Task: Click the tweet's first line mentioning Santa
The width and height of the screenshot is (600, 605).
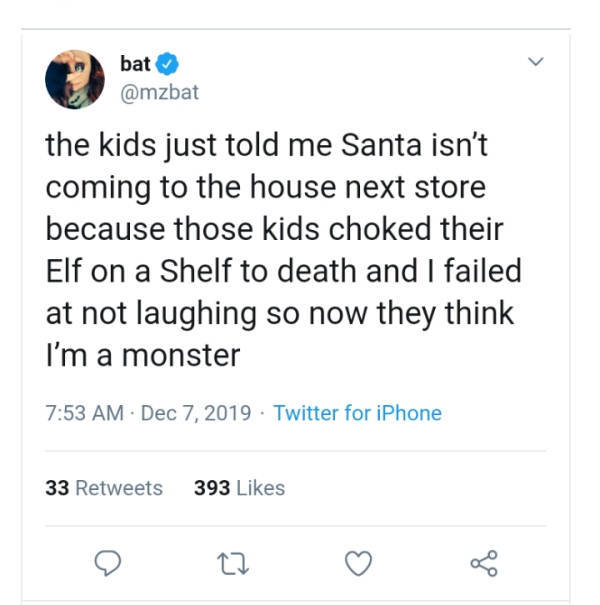Action: click(266, 147)
